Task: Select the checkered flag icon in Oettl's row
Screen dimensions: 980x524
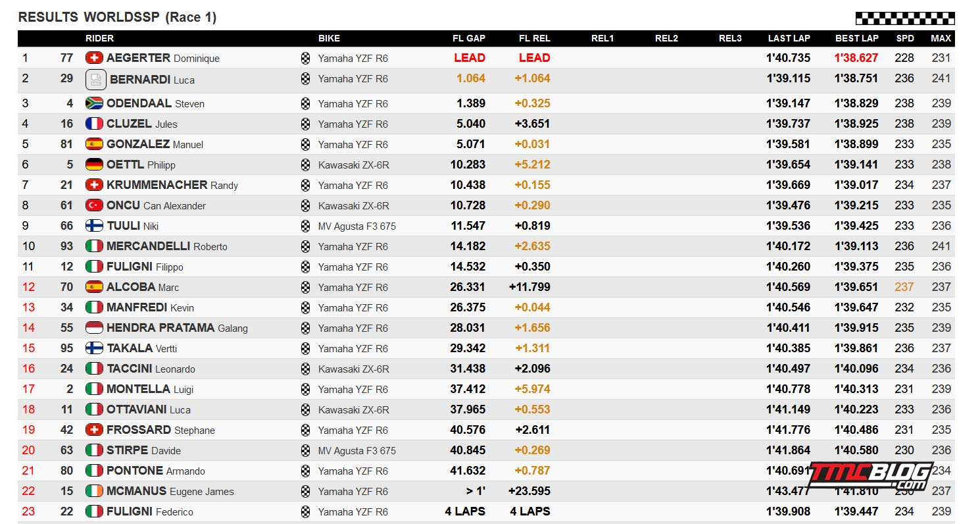Action: pos(305,165)
